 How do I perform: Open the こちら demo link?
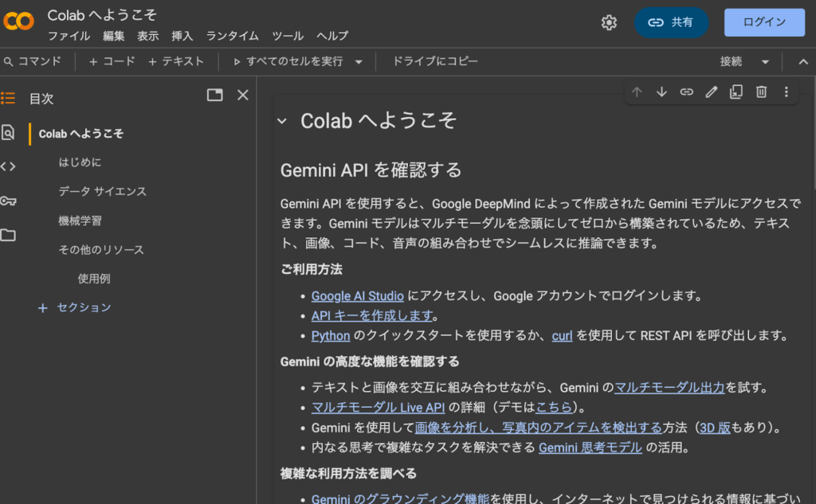tap(554, 407)
